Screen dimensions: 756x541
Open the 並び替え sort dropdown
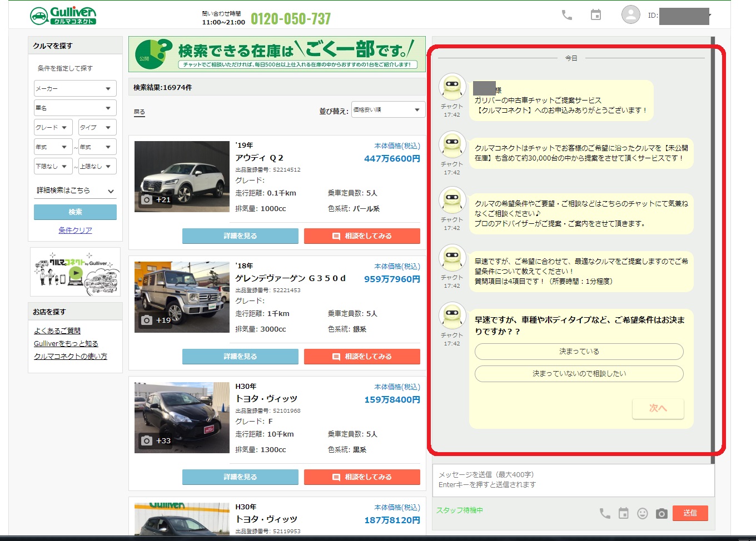click(x=388, y=109)
